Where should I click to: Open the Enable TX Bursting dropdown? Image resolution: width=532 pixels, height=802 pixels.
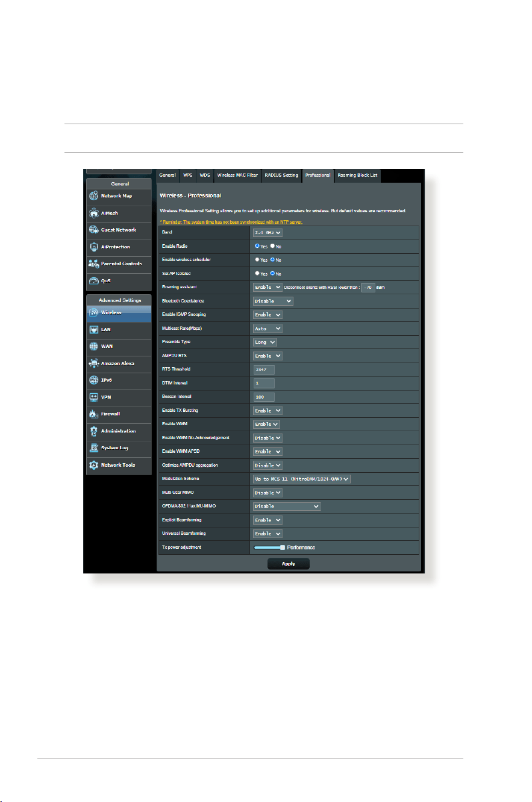(x=268, y=411)
